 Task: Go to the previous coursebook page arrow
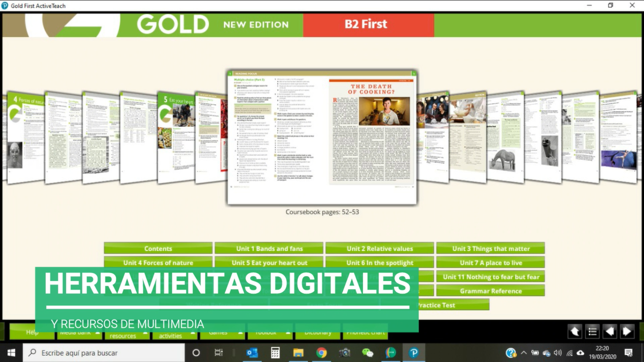click(610, 331)
